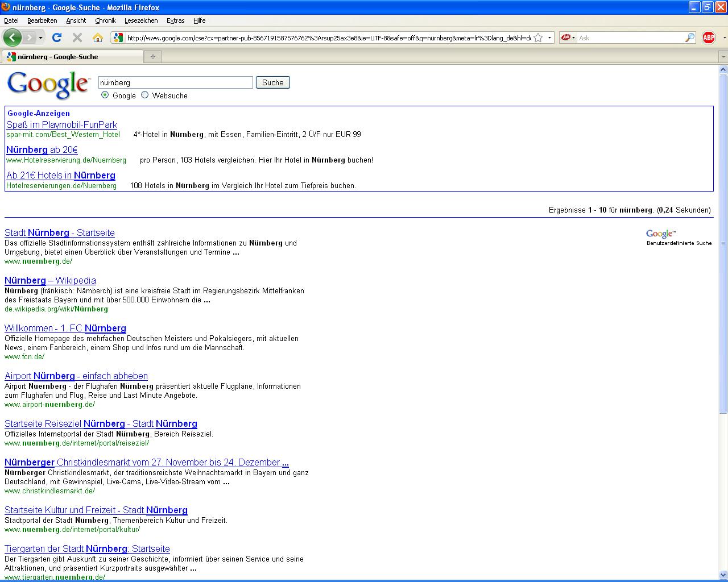Image resolution: width=728 pixels, height=582 pixels.
Task: Open Airport Nürnberg - einfach abheben result
Action: [x=76, y=376]
